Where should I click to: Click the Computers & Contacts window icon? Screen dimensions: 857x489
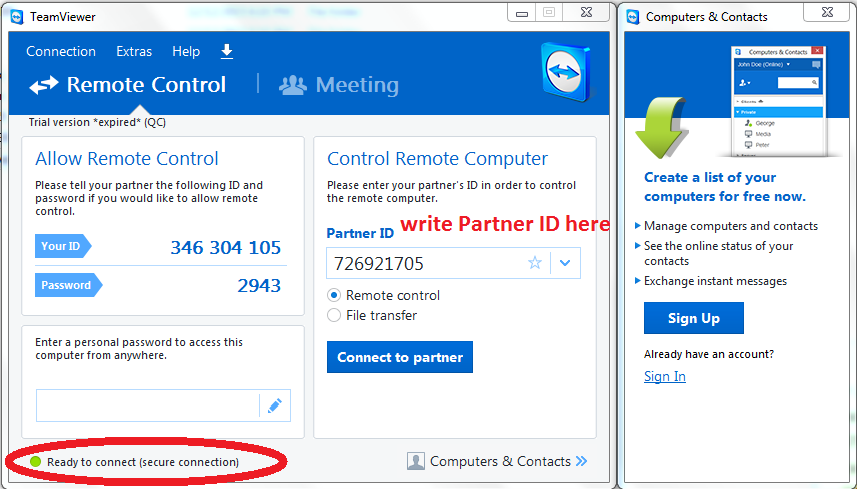[x=633, y=16]
